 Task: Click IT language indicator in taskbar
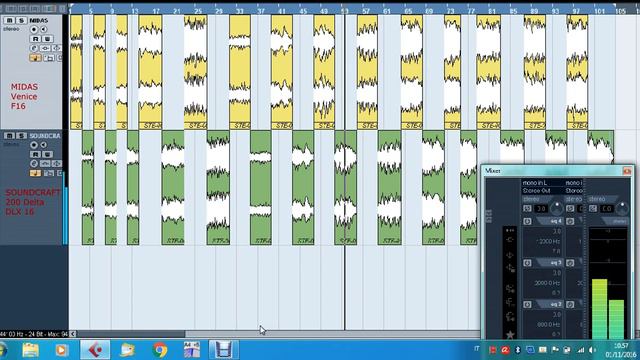tap(476, 349)
